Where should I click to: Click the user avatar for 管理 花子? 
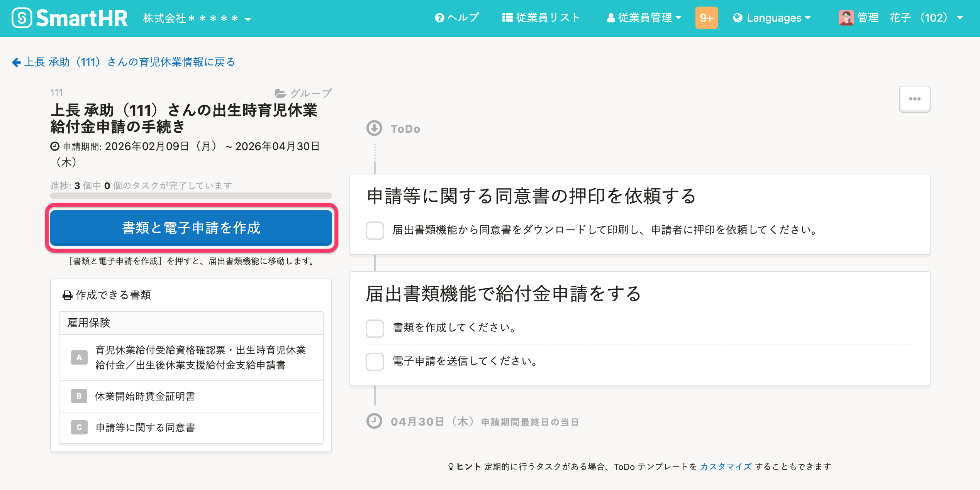point(846,18)
